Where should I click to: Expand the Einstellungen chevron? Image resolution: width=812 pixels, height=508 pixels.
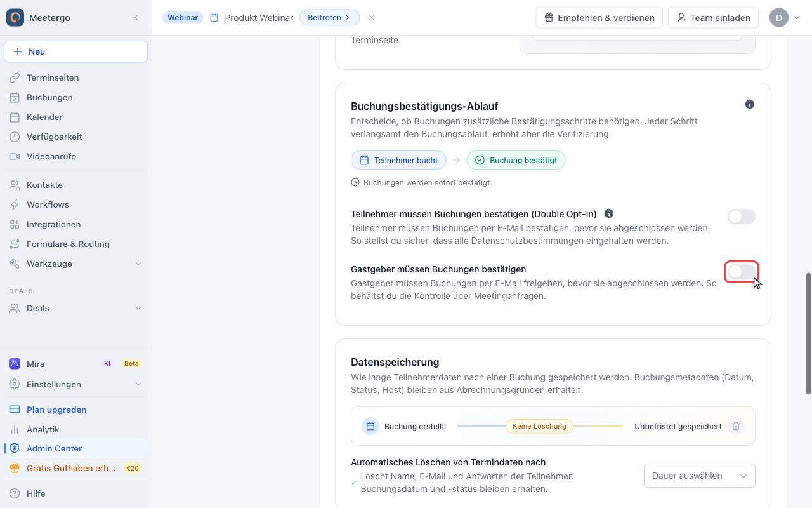pos(138,384)
